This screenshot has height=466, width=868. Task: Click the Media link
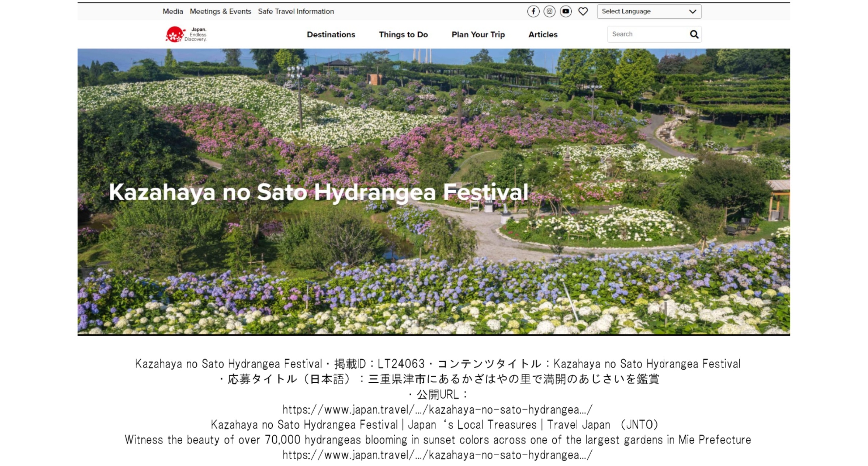tap(173, 11)
